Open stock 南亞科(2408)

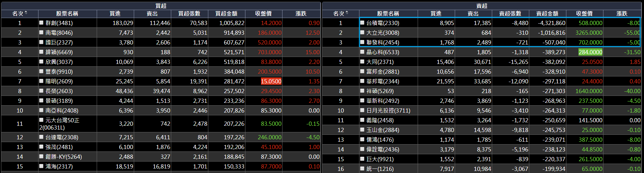pyautogui.click(x=62, y=110)
